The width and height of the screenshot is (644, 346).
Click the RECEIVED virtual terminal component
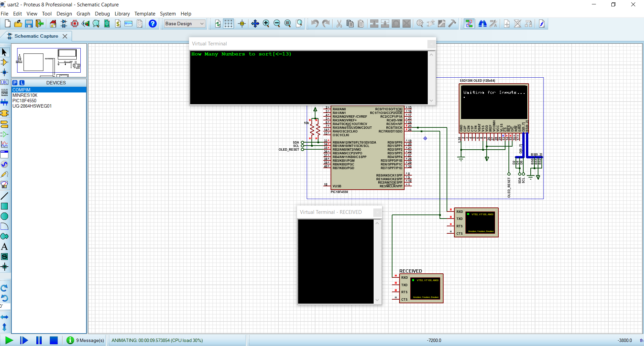[x=421, y=289]
